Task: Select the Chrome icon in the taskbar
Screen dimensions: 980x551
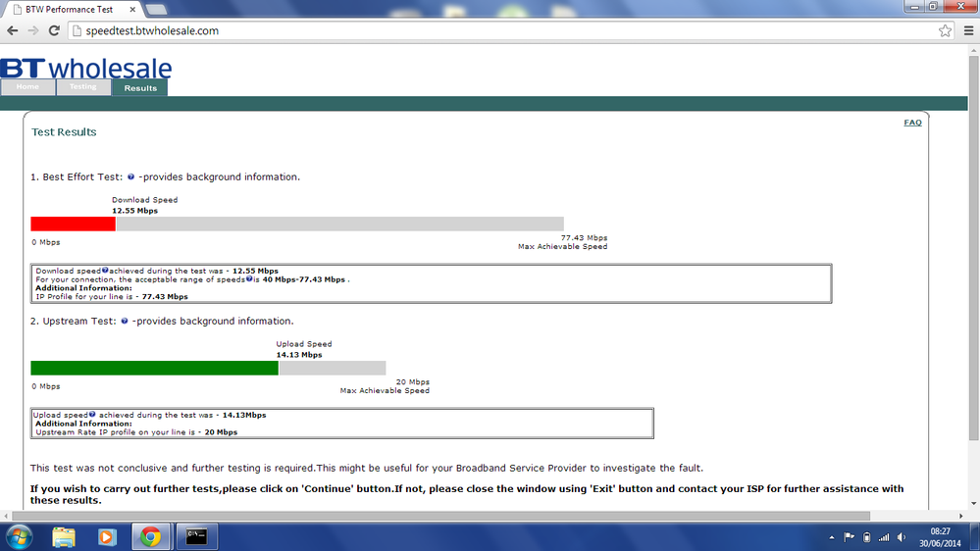Action: point(150,536)
